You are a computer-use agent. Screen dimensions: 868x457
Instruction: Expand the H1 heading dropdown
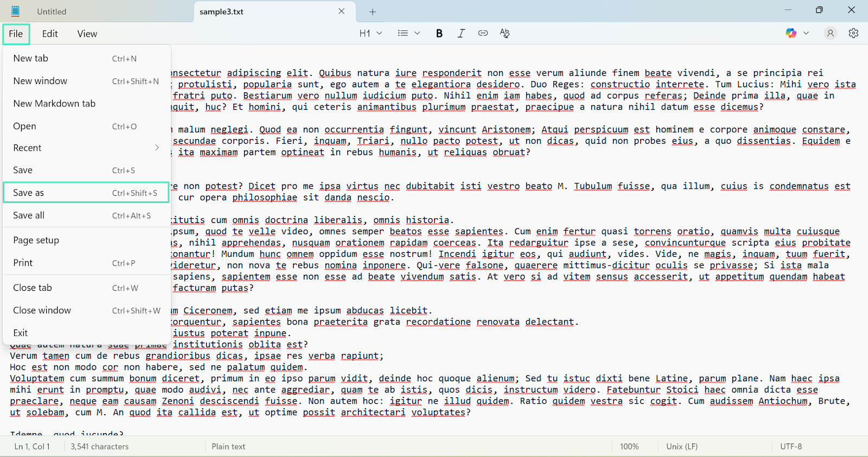[x=371, y=33]
